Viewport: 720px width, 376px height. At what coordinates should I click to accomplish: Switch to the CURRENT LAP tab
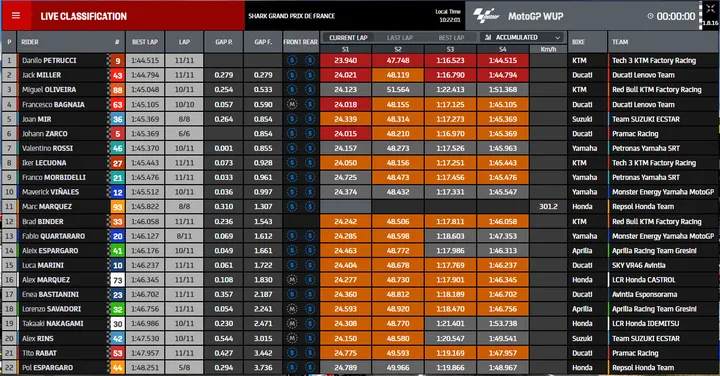point(348,38)
